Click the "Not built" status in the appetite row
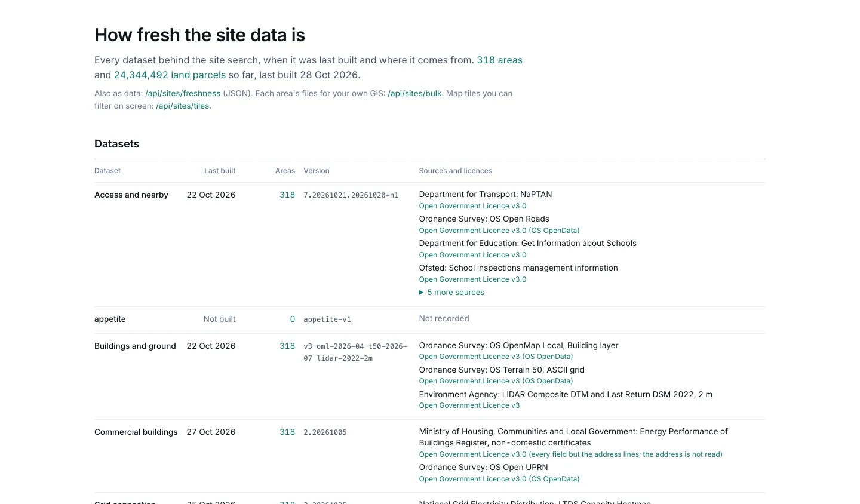The width and height of the screenshot is (860, 504). click(219, 319)
